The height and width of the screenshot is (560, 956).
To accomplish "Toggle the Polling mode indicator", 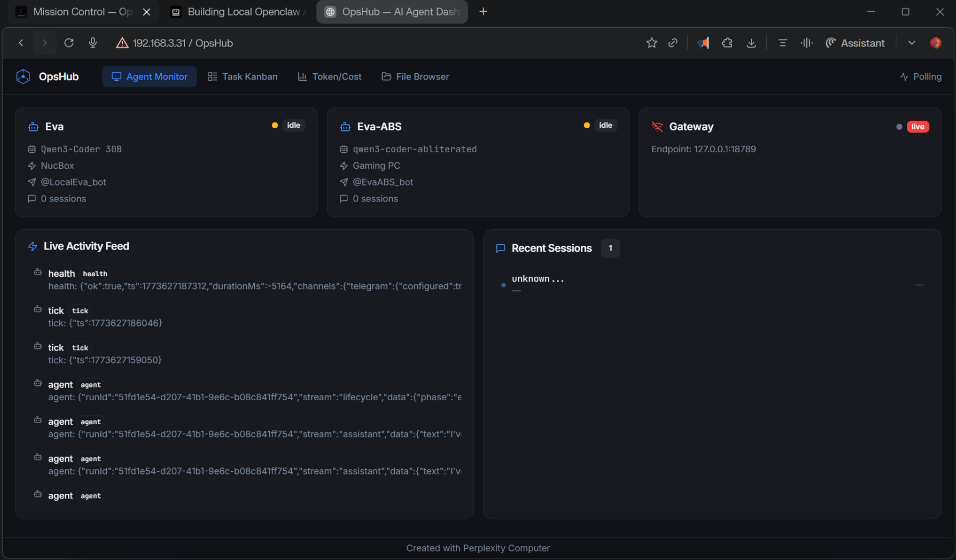I will pos(920,76).
